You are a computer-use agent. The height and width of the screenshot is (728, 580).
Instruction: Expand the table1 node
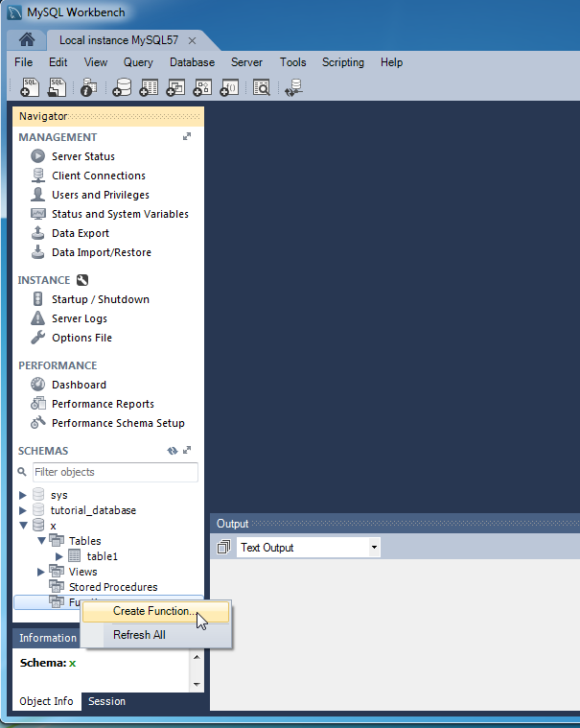(58, 556)
